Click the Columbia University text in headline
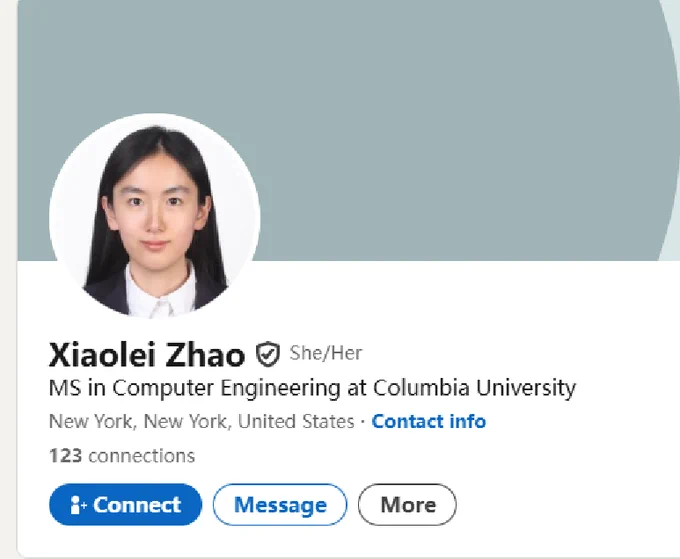680x559 pixels. [x=474, y=388]
